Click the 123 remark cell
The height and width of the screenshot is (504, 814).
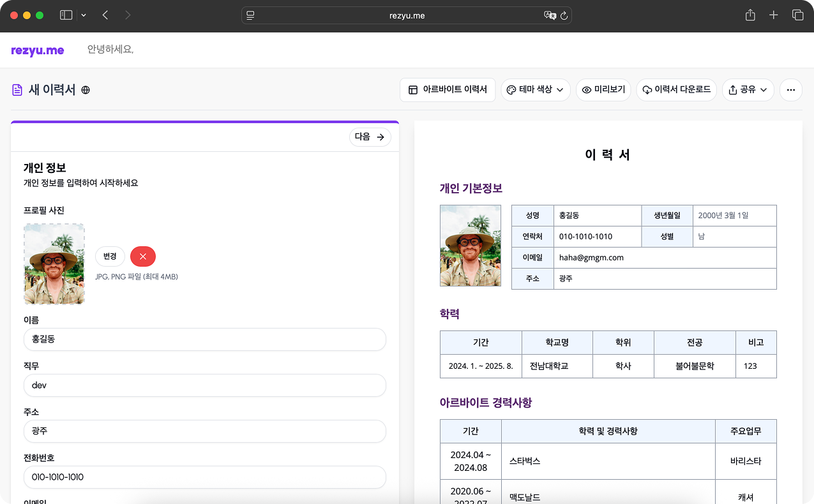(756, 366)
